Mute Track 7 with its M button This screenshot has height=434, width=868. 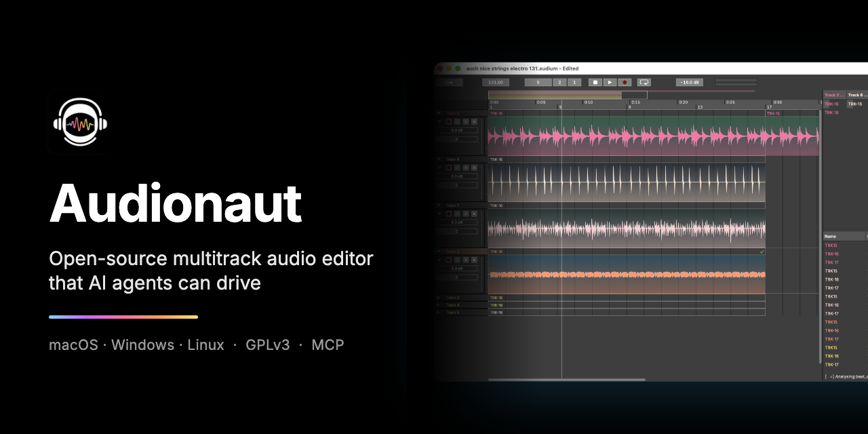pos(474,214)
